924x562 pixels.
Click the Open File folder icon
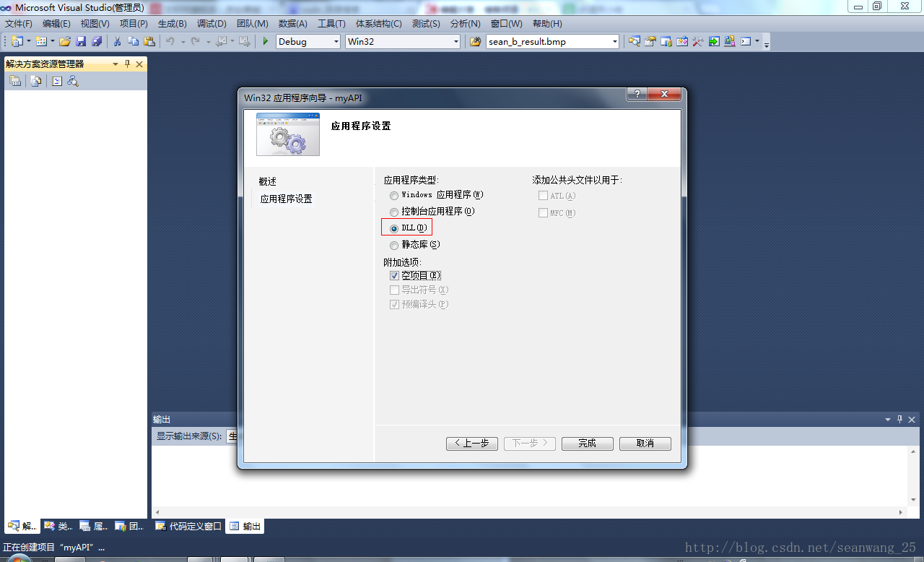coord(65,41)
